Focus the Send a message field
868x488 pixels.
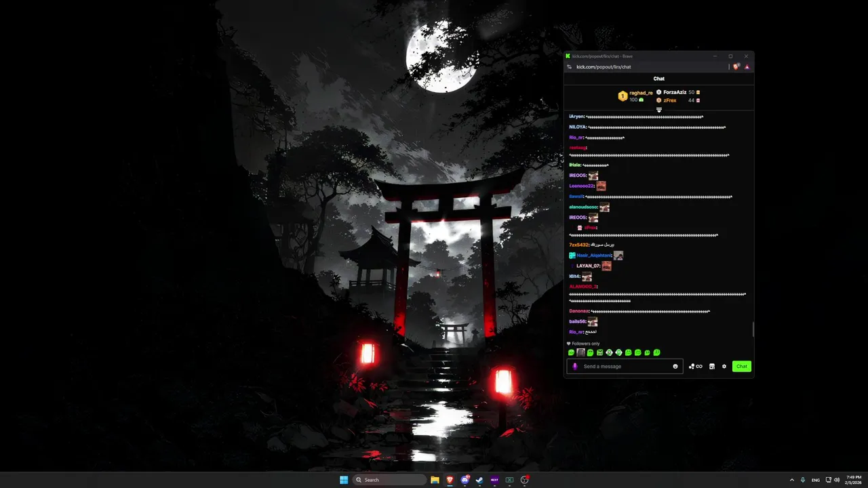coord(624,366)
